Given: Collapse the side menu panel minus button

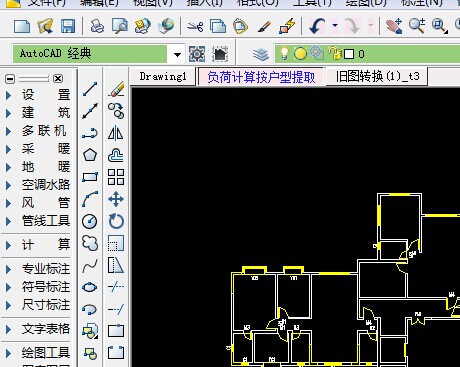Looking at the screenshot, I should pos(10,79).
